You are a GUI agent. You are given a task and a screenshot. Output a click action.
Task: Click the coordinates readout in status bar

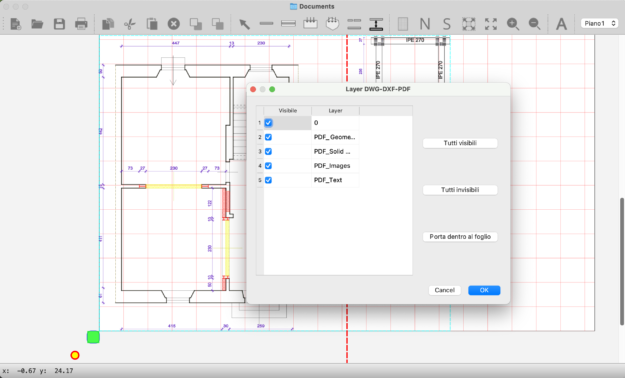(38, 371)
